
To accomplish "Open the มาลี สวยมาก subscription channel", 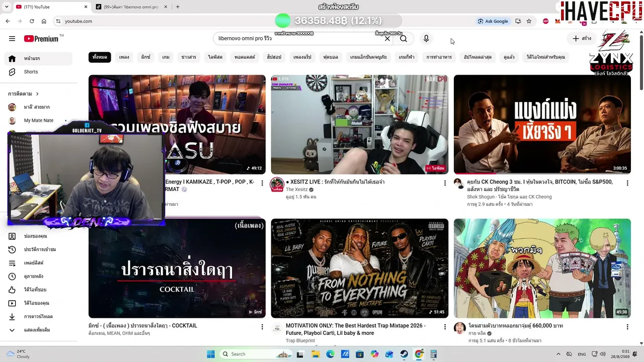I will pyautogui.click(x=38, y=107).
